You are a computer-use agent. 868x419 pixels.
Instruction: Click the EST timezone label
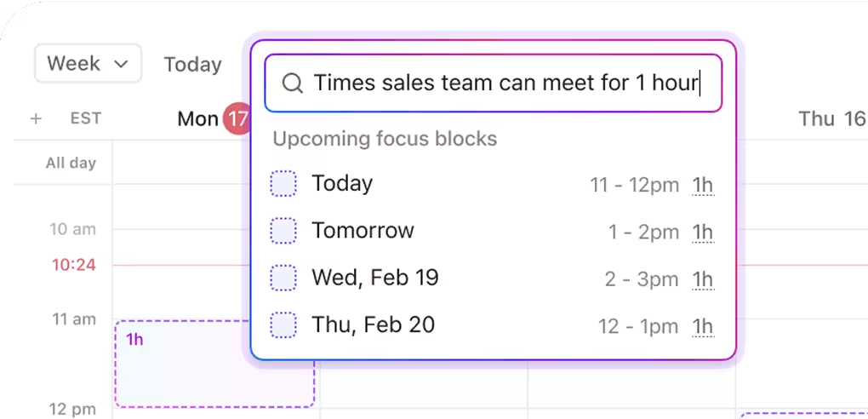point(86,119)
